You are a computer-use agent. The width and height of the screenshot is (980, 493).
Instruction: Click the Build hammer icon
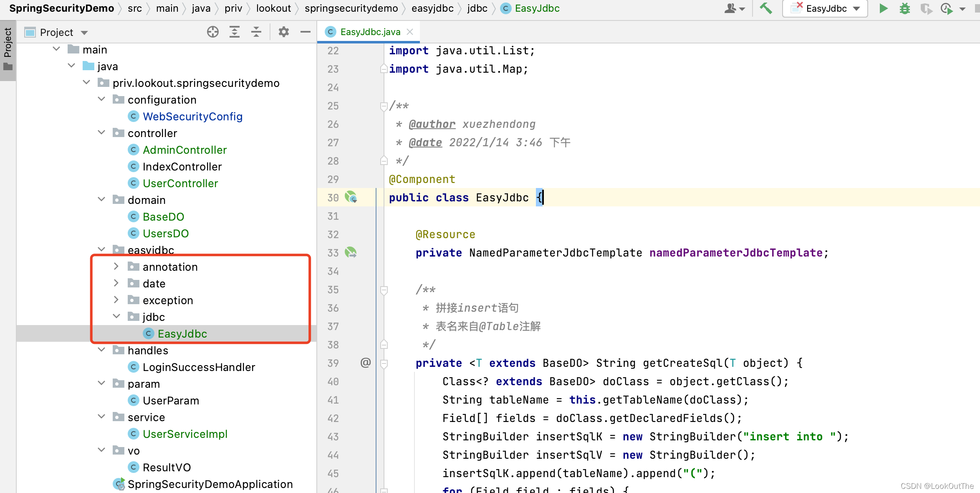point(765,8)
